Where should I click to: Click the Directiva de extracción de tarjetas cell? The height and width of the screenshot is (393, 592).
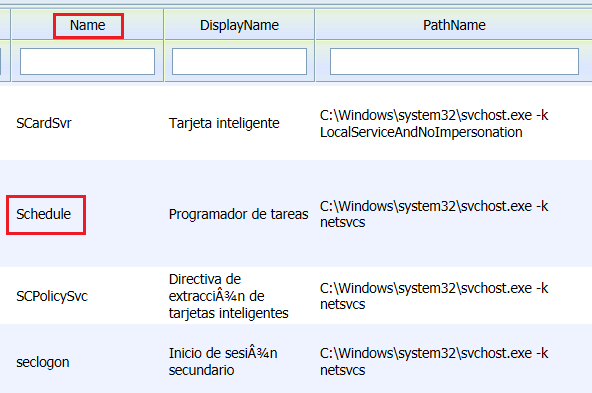point(228,296)
